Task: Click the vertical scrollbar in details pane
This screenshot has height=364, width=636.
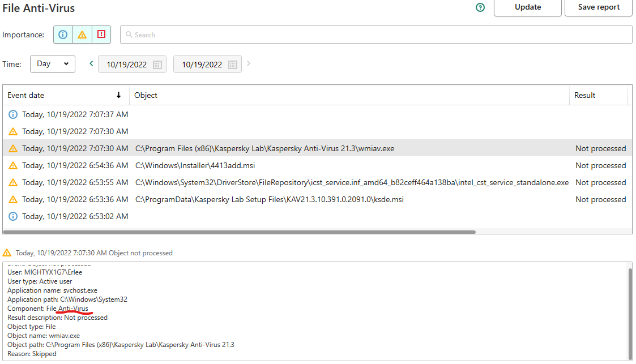Action: coord(630,314)
